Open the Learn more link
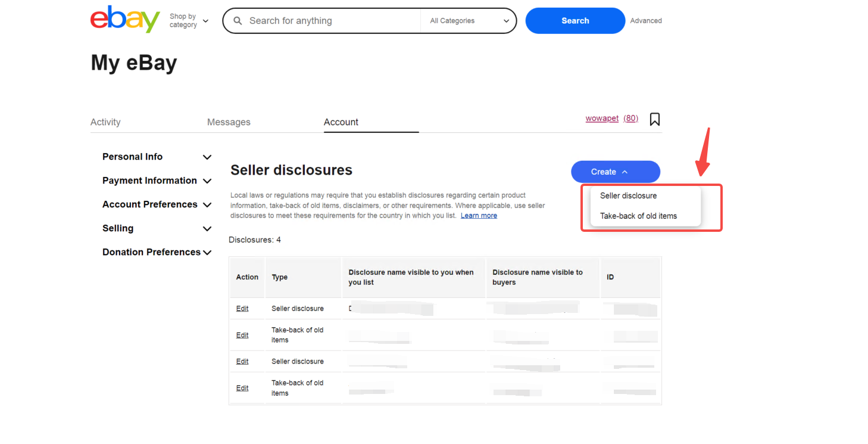The height and width of the screenshot is (444, 868). [479, 216]
